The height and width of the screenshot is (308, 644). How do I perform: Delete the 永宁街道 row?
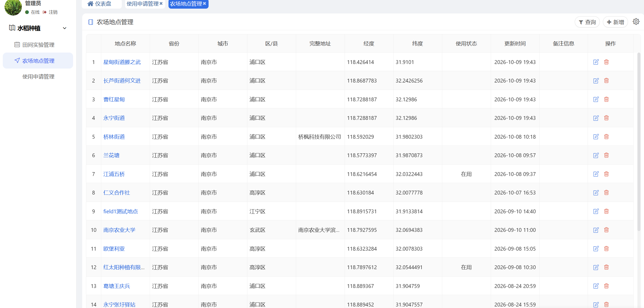[606, 118]
